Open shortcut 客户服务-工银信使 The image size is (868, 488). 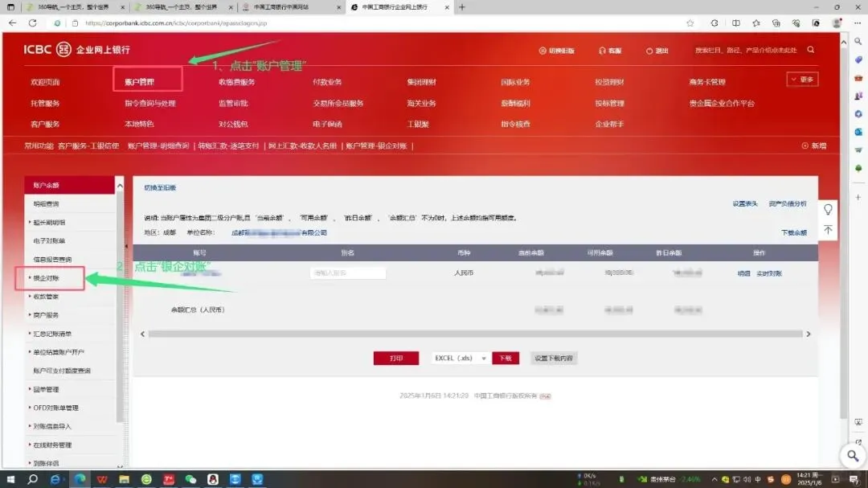click(88, 146)
